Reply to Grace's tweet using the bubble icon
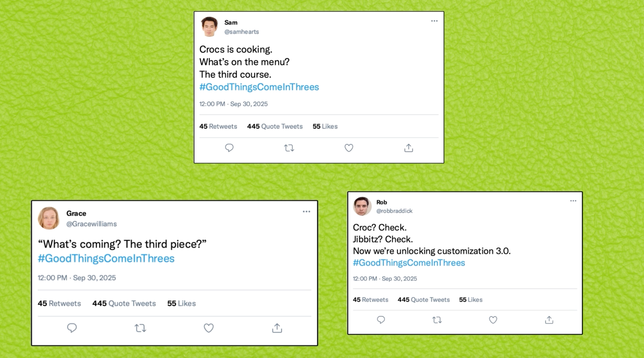Image resolution: width=644 pixels, height=358 pixels. tap(72, 327)
